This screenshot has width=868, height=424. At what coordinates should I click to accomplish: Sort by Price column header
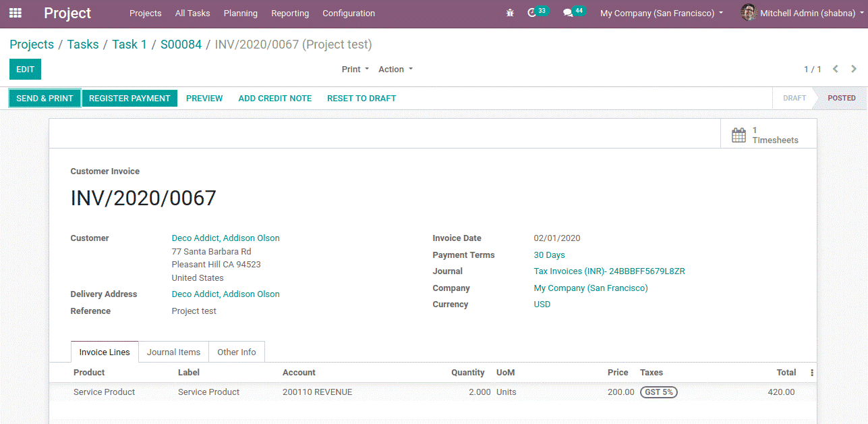click(x=617, y=372)
